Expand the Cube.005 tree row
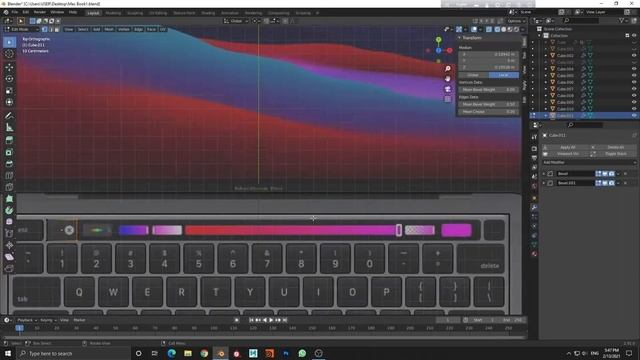This screenshot has height=360, width=640. (x=546, y=76)
